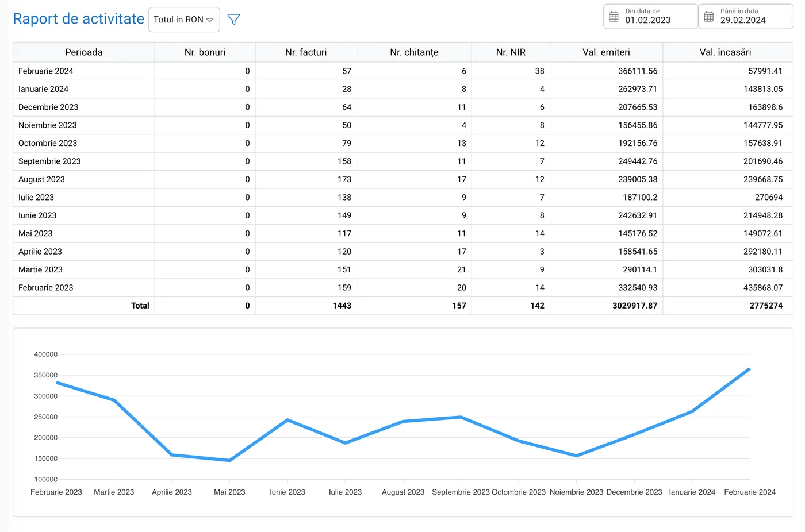Click the Nr. bonuri column header
This screenshot has width=805, height=532.
point(205,52)
